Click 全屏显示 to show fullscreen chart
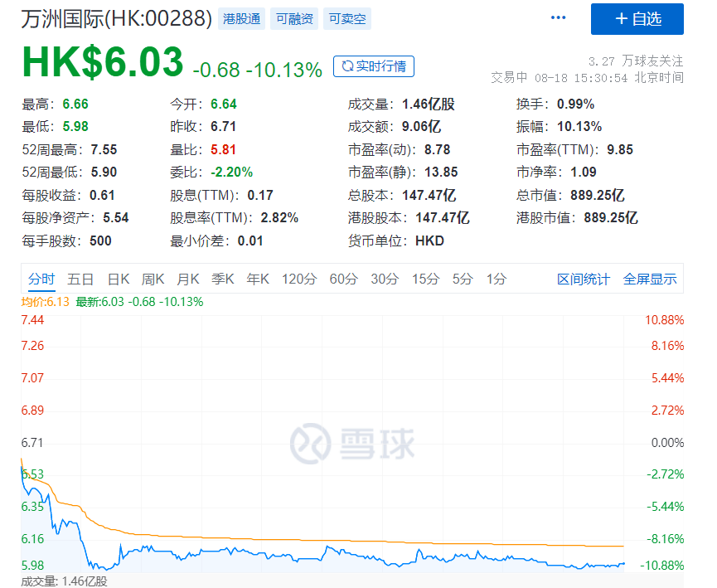 650,279
